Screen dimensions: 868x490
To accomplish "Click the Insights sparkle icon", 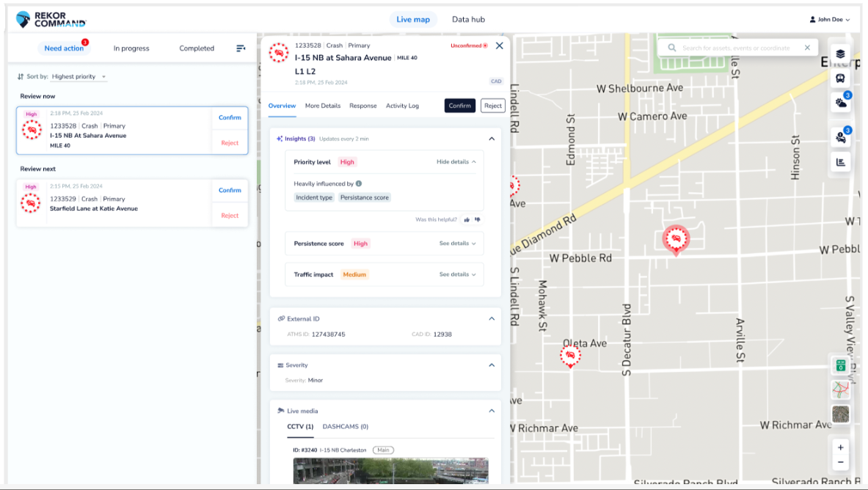I will (x=280, y=139).
